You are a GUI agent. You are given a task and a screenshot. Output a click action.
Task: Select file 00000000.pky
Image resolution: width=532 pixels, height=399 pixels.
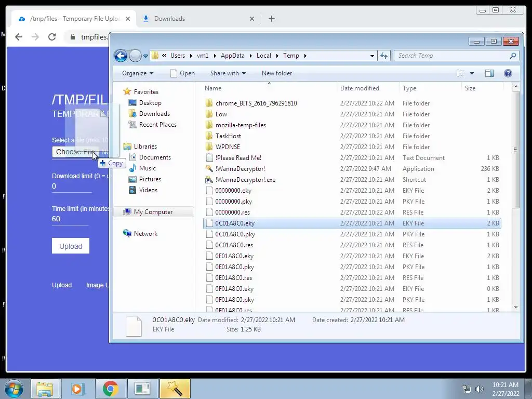233,201
